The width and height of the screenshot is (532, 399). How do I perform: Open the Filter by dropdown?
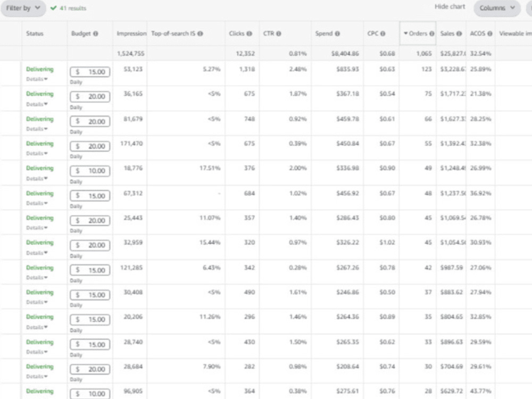click(23, 8)
